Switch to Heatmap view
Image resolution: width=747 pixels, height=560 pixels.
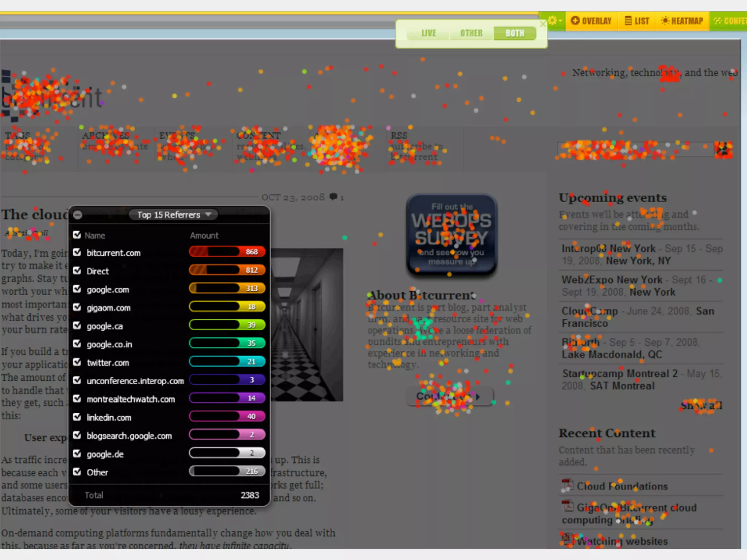pyautogui.click(x=682, y=21)
